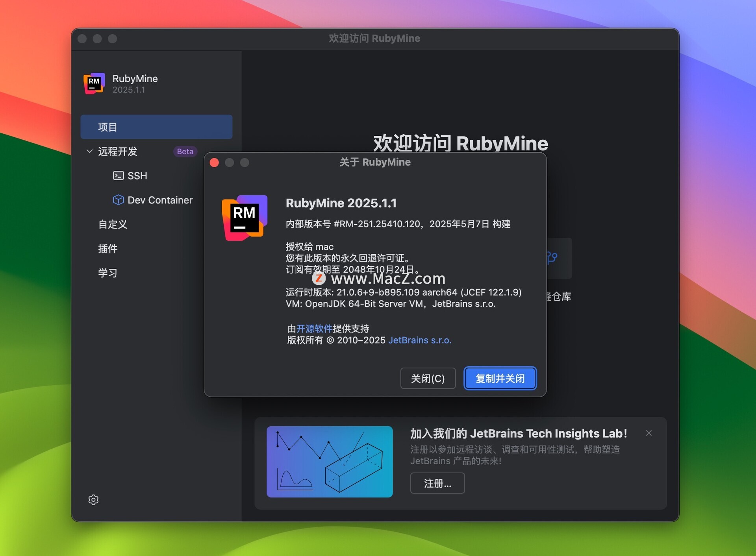Click the Beta badge next to 远程开发
Image resolution: width=756 pixels, height=556 pixels.
[185, 151]
